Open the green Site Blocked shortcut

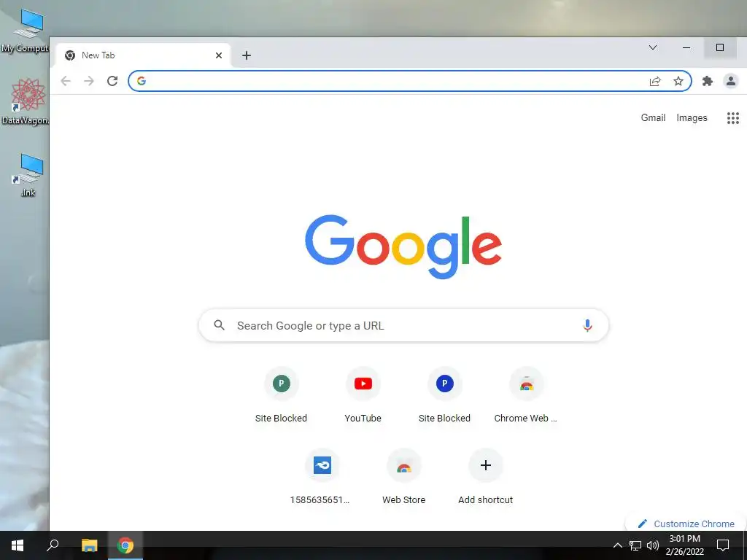281,394
